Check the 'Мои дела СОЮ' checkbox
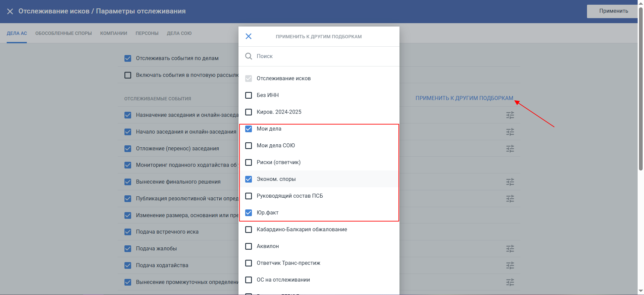 [x=249, y=146]
